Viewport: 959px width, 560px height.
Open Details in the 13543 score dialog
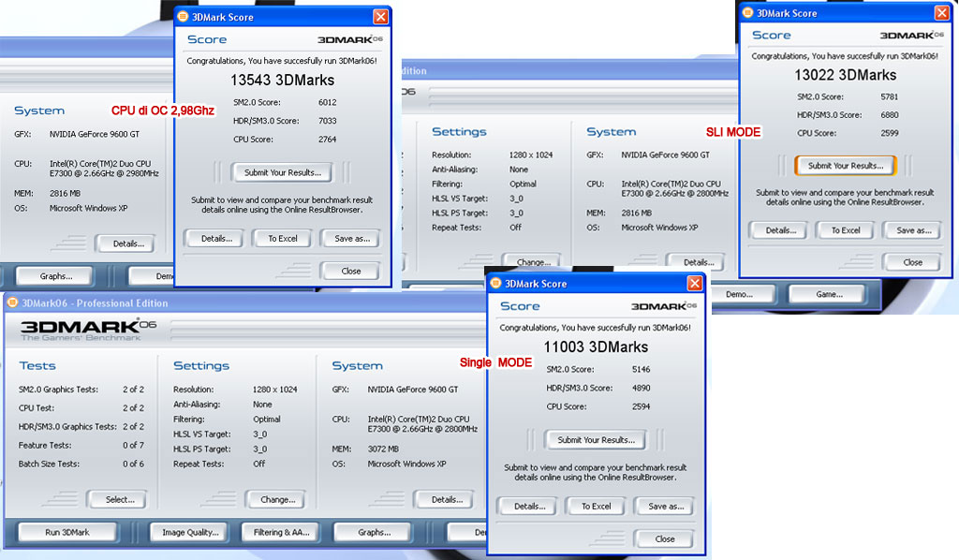pyautogui.click(x=216, y=239)
